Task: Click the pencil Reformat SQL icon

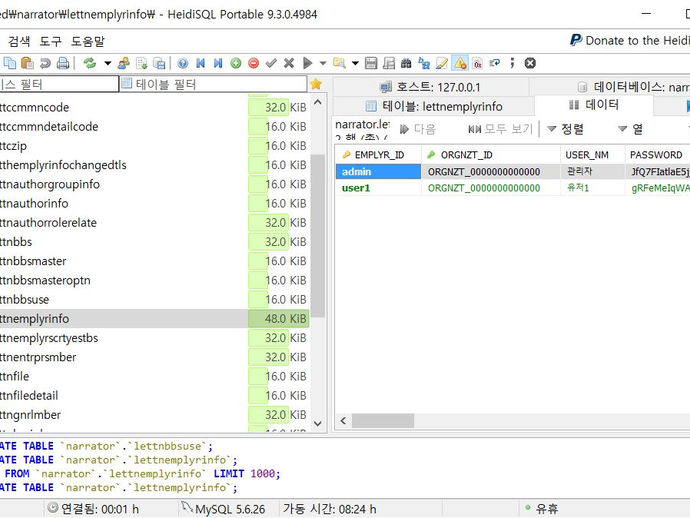Action: point(441,63)
